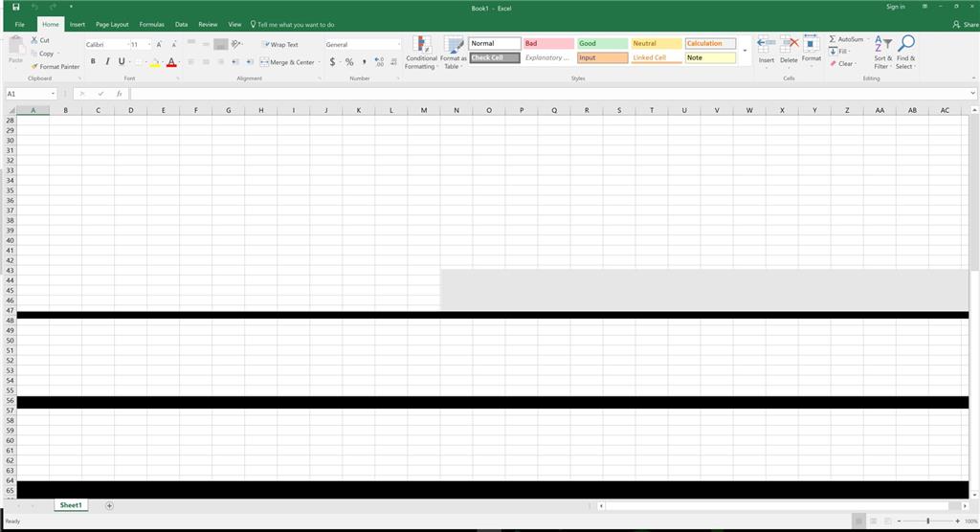Add a new sheet with the plus icon
This screenshot has width=980, height=532.
[x=109, y=506]
